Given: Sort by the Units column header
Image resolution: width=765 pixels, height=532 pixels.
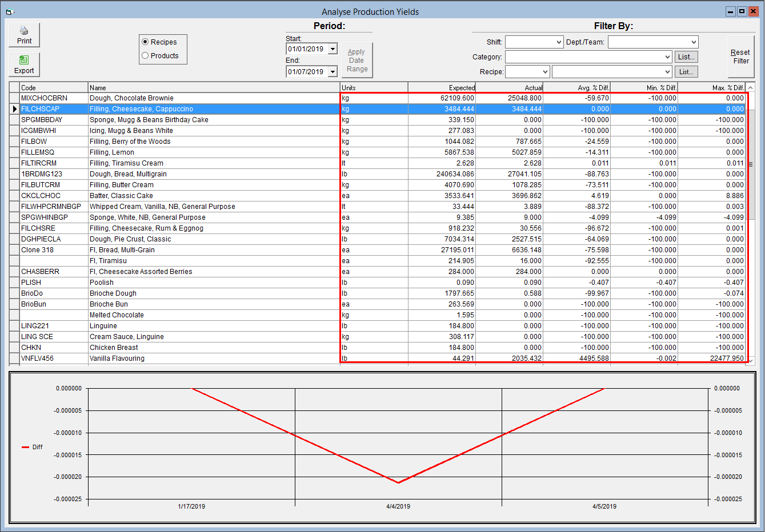Looking at the screenshot, I should click(374, 87).
